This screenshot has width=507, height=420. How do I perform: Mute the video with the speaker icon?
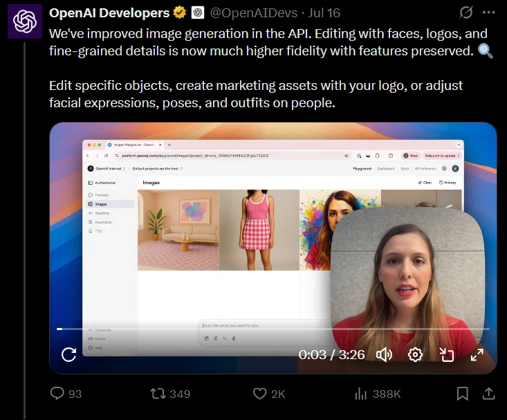pos(384,355)
